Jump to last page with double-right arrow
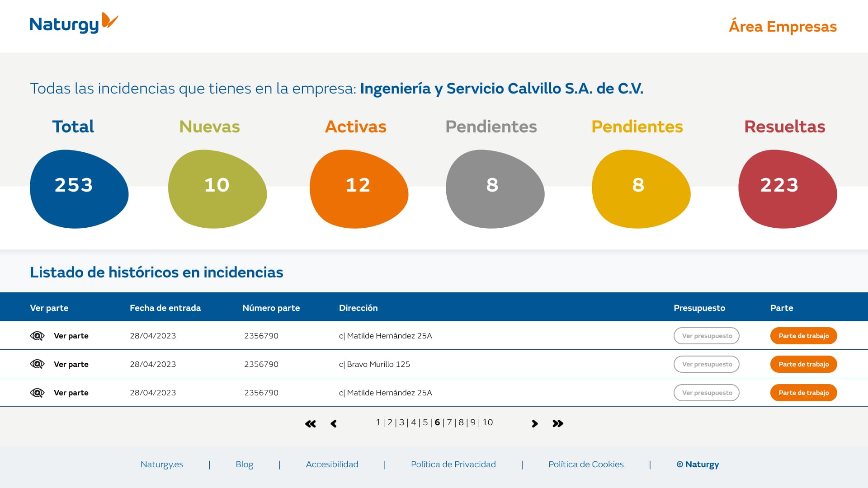Screen dimensions: 868x488 tap(558, 424)
